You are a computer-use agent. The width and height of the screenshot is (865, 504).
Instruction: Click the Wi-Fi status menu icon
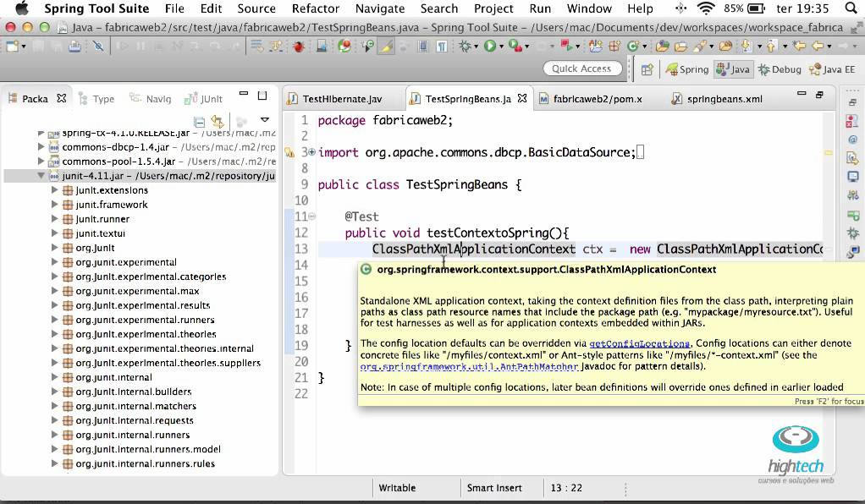click(x=706, y=8)
